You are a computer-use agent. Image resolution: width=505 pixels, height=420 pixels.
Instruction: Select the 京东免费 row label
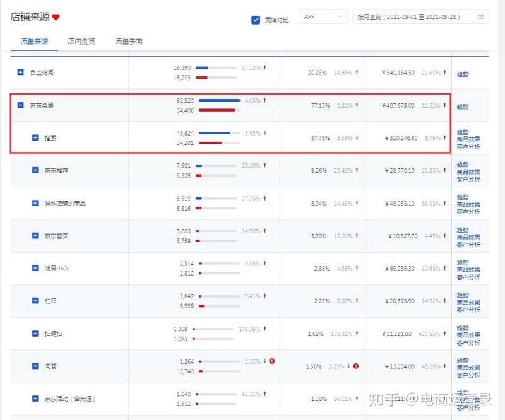click(x=42, y=105)
